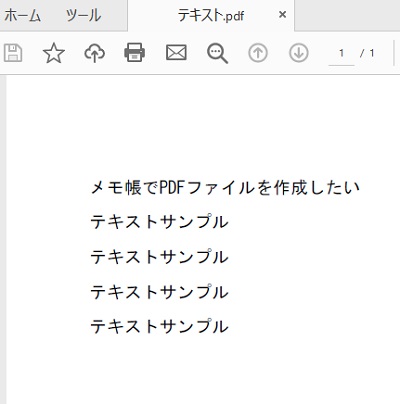Switch to the ツール tab

[x=83, y=16]
